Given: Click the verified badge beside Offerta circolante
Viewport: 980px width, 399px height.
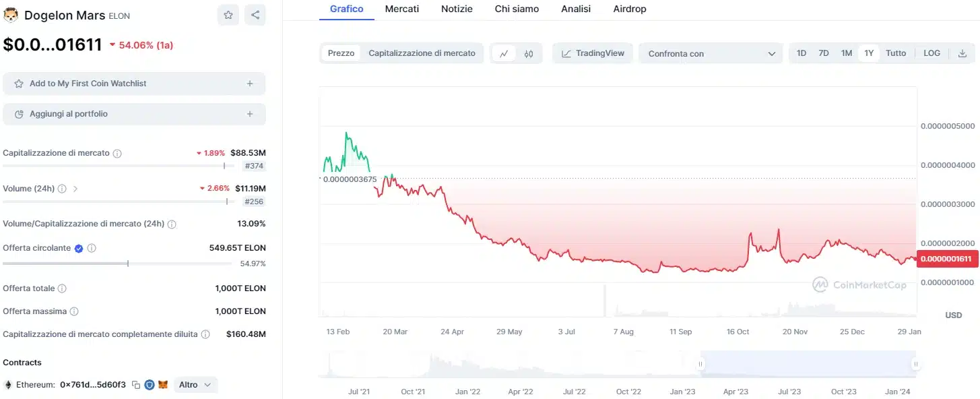Looking at the screenshot, I should click(79, 248).
